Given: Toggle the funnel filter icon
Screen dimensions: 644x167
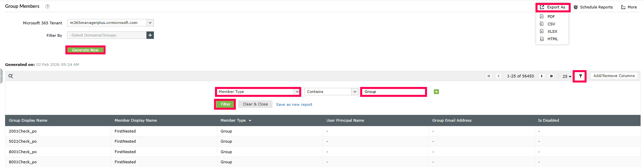Looking at the screenshot, I should [580, 76].
